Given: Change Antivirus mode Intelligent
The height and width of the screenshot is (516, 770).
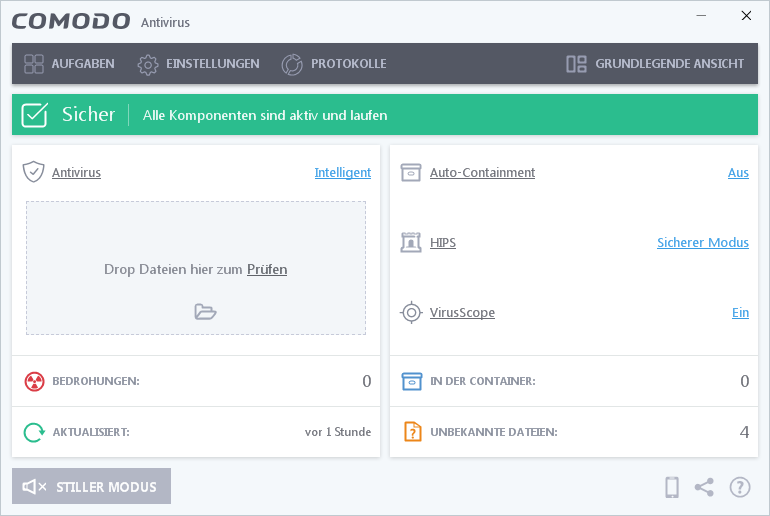Looking at the screenshot, I should [343, 172].
